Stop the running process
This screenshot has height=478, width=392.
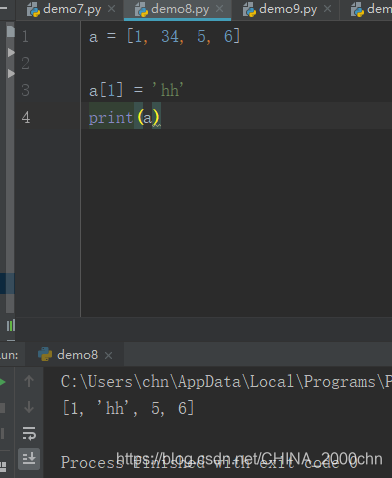[x=2, y=408]
